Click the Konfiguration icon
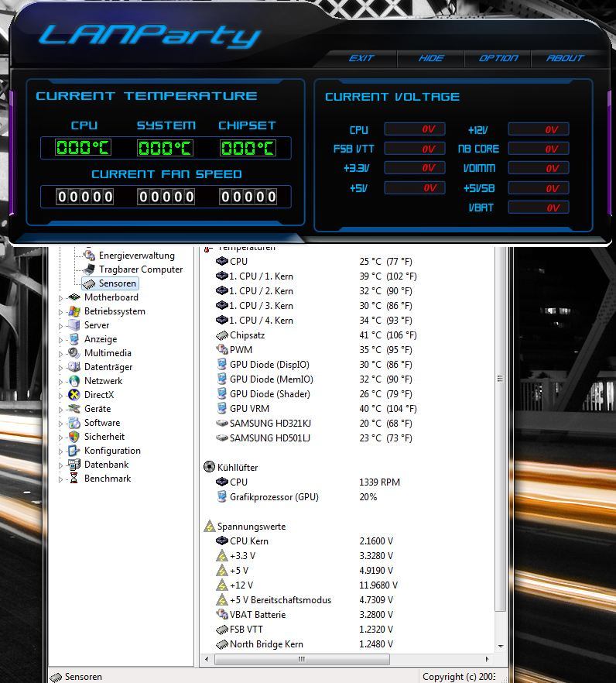 click(74, 451)
